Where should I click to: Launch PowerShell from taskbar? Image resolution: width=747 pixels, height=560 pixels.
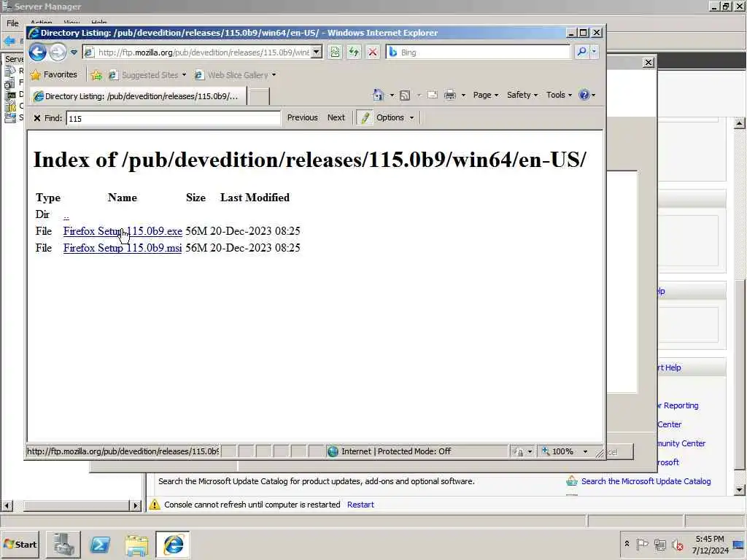coord(100,545)
